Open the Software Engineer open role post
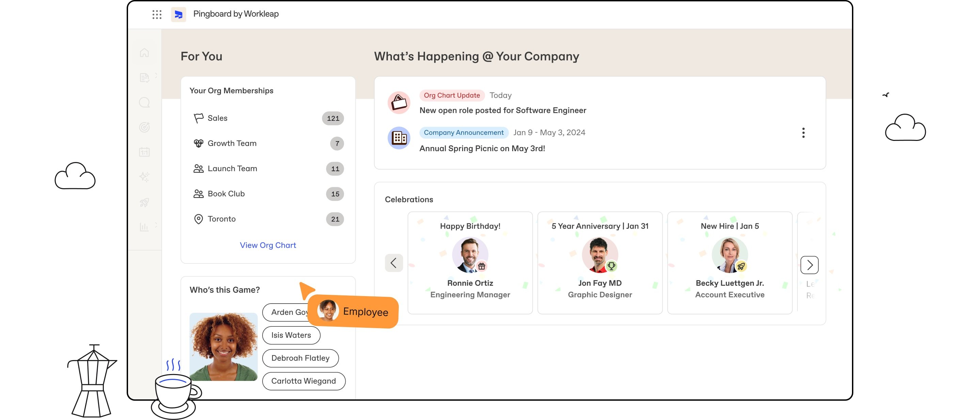This screenshot has height=420, width=980. [x=503, y=110]
